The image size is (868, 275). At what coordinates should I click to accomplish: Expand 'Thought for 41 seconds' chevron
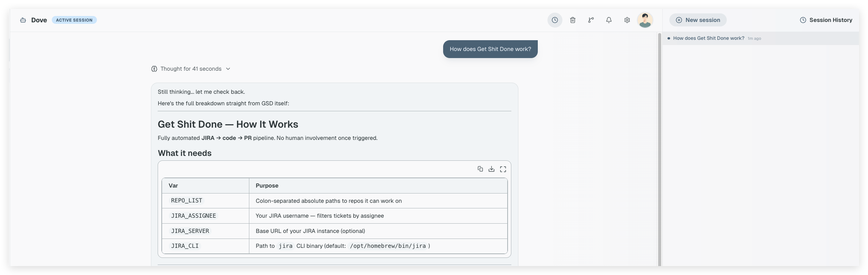pos(228,69)
